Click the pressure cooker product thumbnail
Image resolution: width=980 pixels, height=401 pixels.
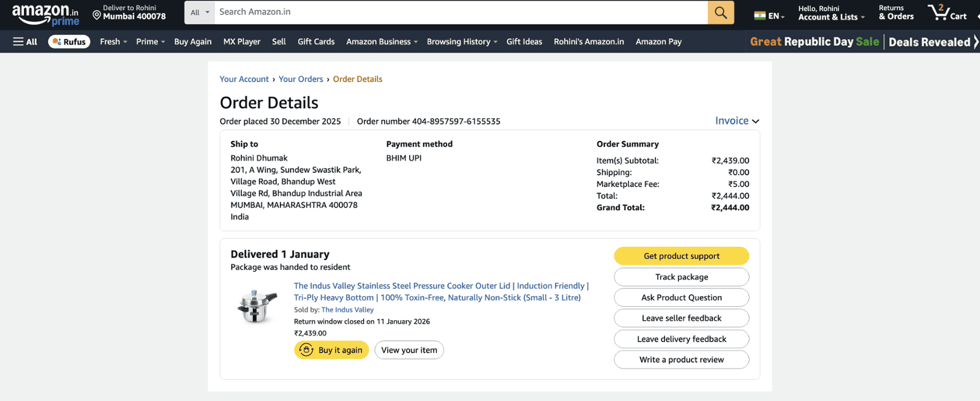[257, 306]
